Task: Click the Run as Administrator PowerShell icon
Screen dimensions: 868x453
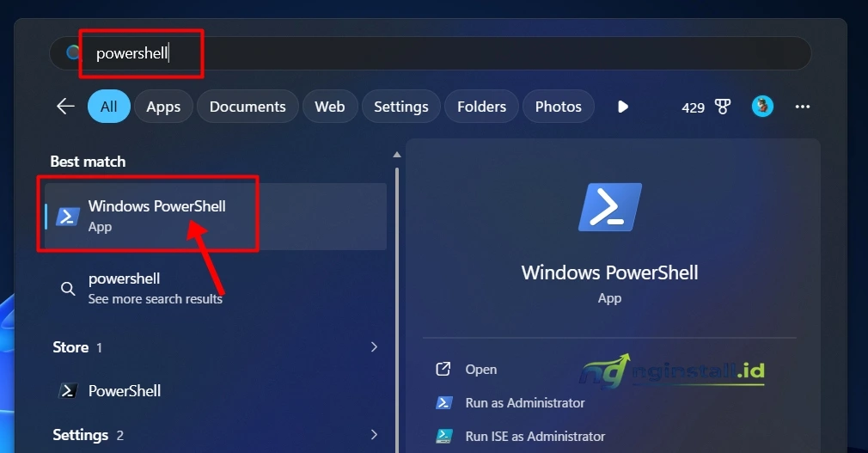Action: 444,402
